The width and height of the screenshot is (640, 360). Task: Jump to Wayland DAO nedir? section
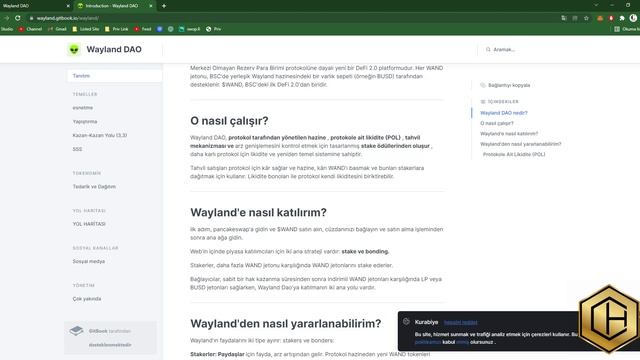[504, 113]
